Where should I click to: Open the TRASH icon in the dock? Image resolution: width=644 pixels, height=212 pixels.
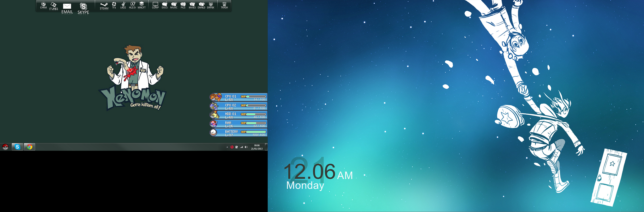pos(224,5)
